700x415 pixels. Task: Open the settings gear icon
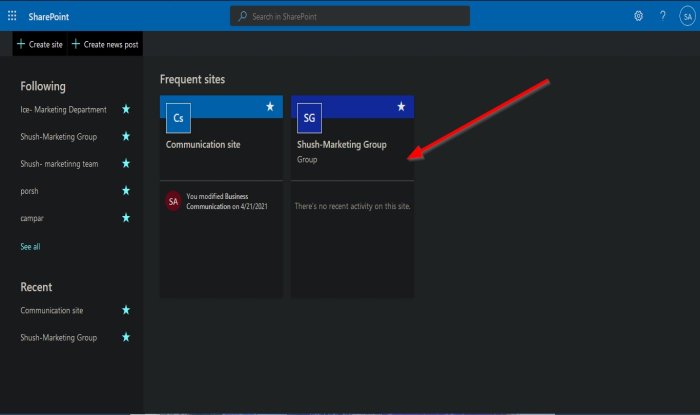pyautogui.click(x=638, y=16)
